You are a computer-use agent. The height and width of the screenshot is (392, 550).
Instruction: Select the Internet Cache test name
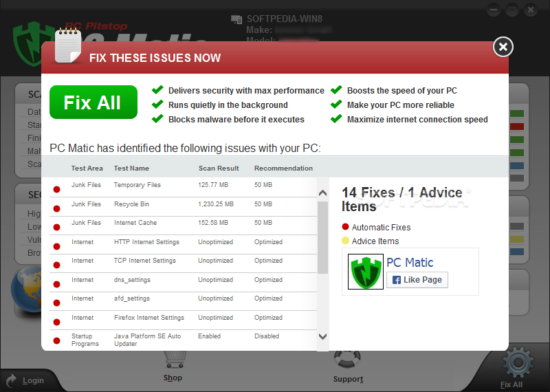(135, 223)
